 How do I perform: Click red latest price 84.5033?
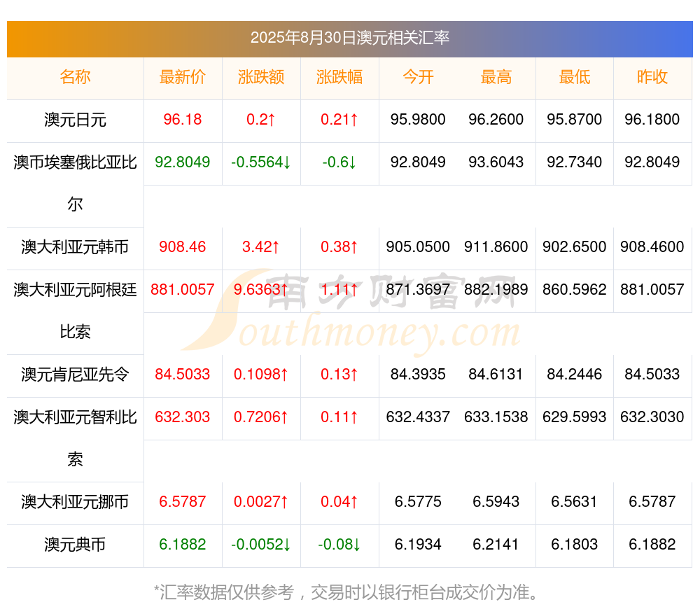pyautogui.click(x=183, y=374)
